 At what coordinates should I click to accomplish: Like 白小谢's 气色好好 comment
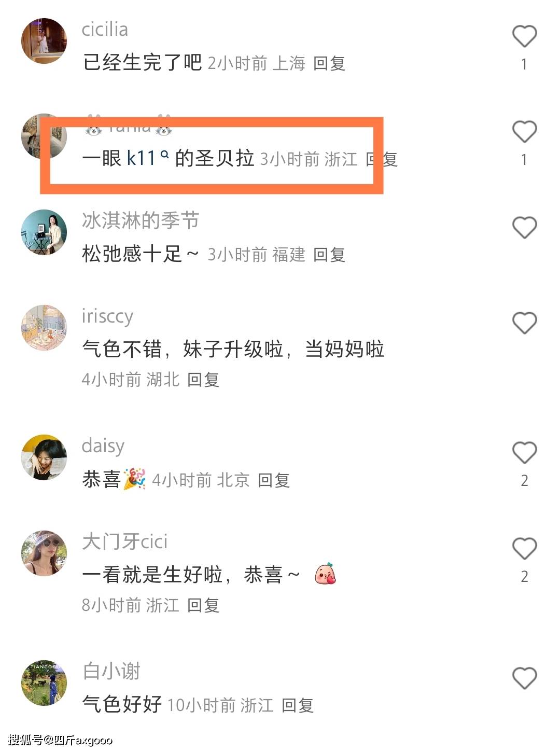click(x=524, y=678)
